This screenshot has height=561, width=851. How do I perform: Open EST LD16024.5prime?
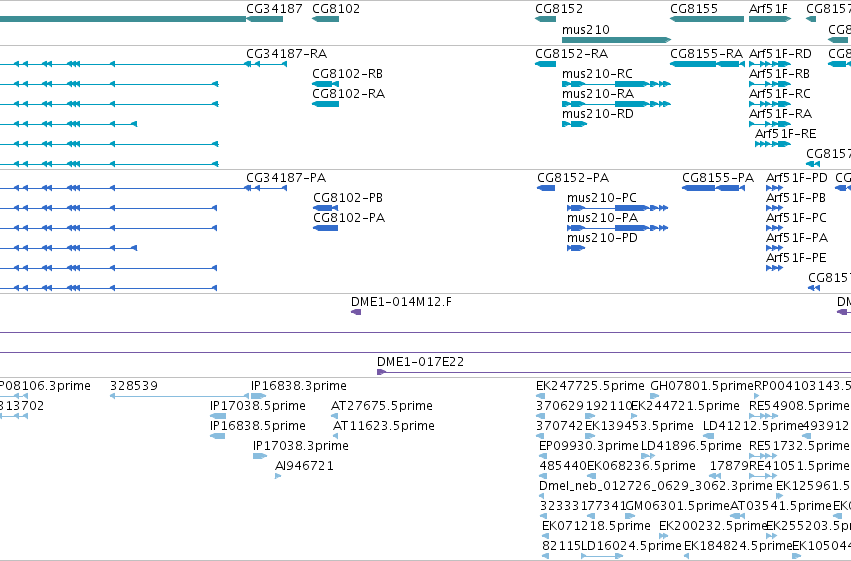click(631, 547)
